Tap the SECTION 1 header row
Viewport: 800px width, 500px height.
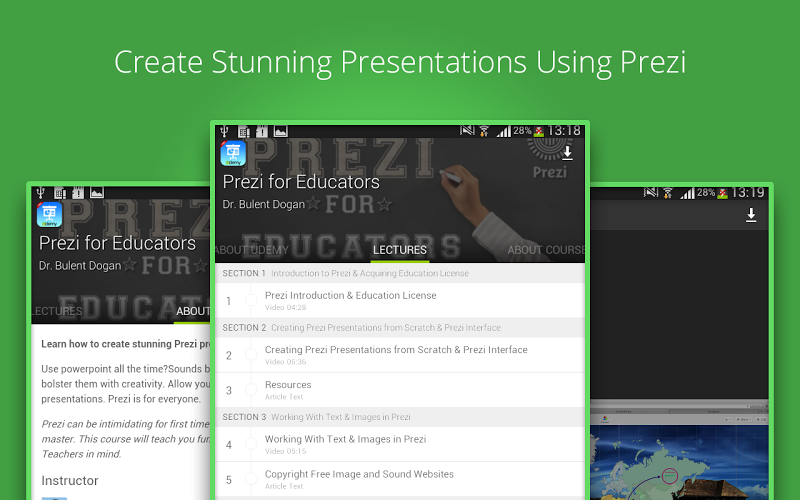click(x=400, y=273)
